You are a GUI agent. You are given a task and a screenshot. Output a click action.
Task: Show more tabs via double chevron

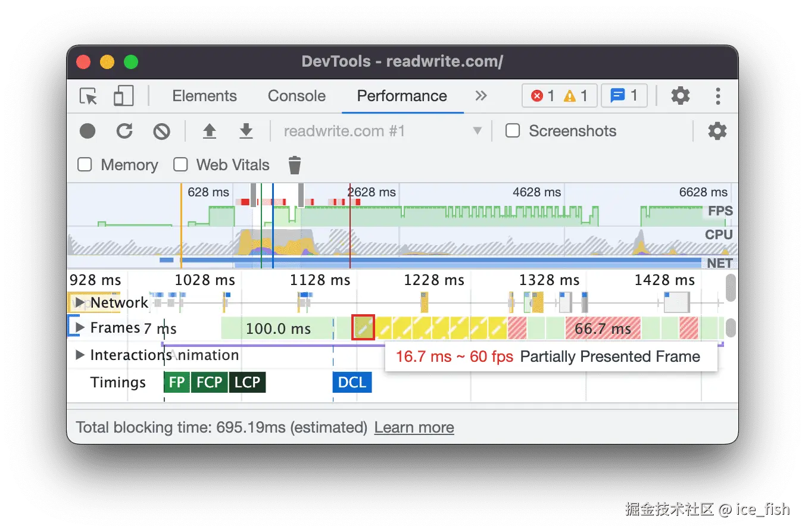coord(481,96)
